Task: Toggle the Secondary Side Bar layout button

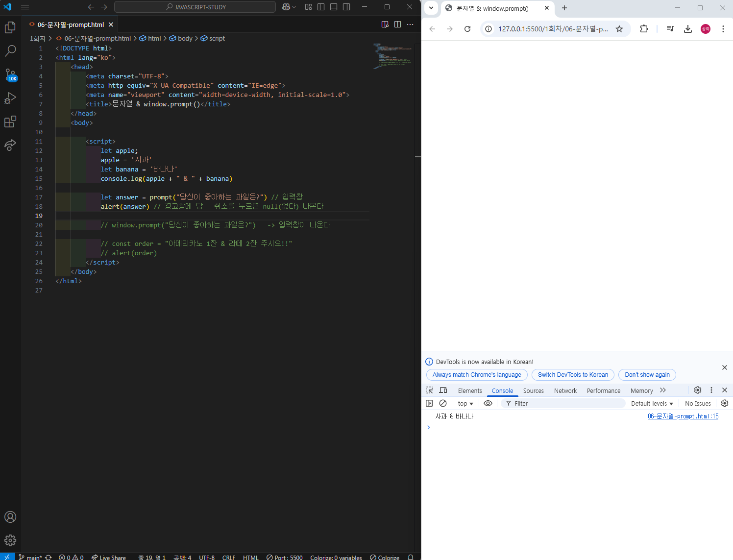Action: tap(346, 7)
